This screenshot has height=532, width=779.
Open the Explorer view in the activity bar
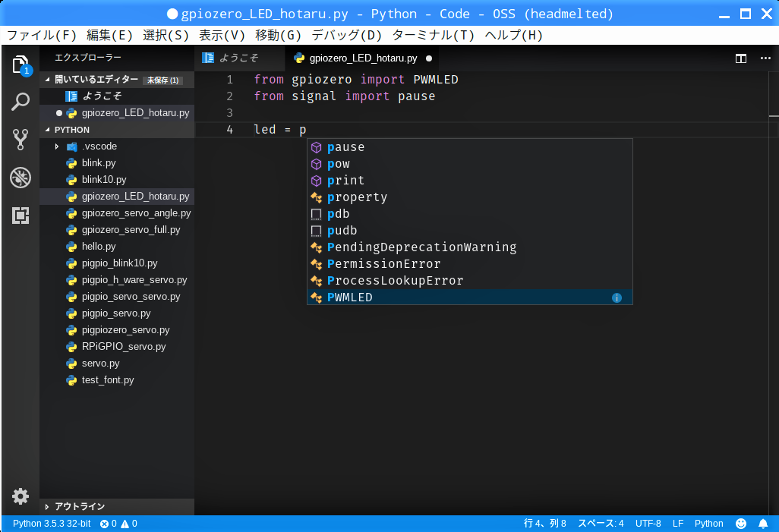click(20, 65)
